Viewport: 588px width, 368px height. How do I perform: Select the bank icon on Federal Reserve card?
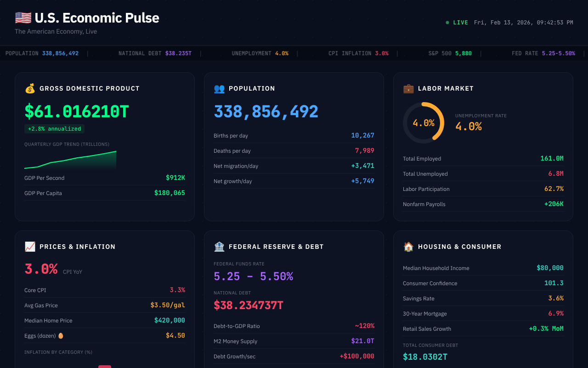(220, 247)
